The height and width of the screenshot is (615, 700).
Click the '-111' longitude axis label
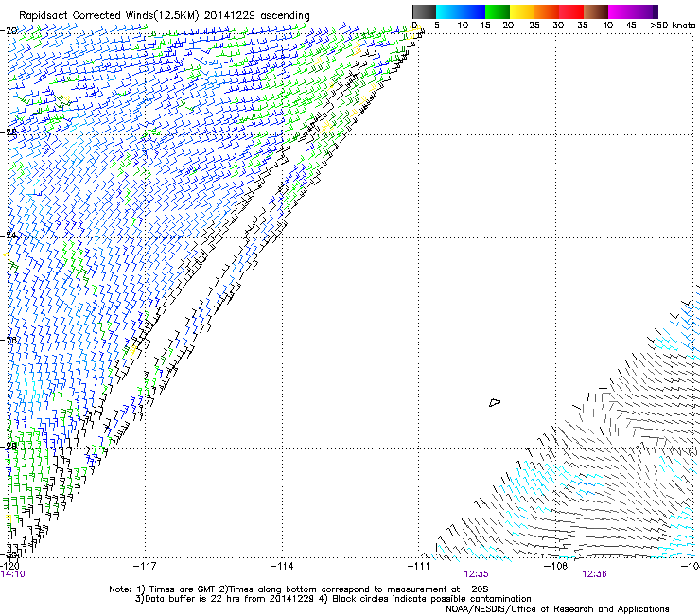(x=418, y=566)
